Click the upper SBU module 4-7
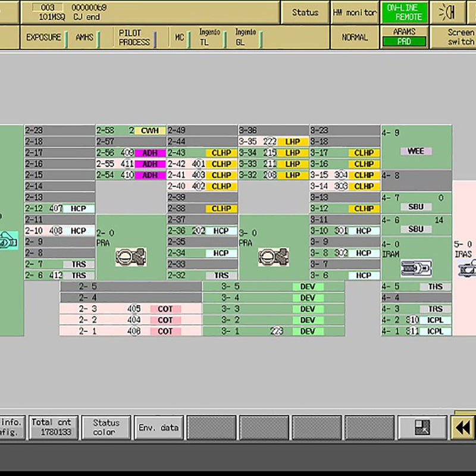This screenshot has height=476, width=476. (x=416, y=203)
